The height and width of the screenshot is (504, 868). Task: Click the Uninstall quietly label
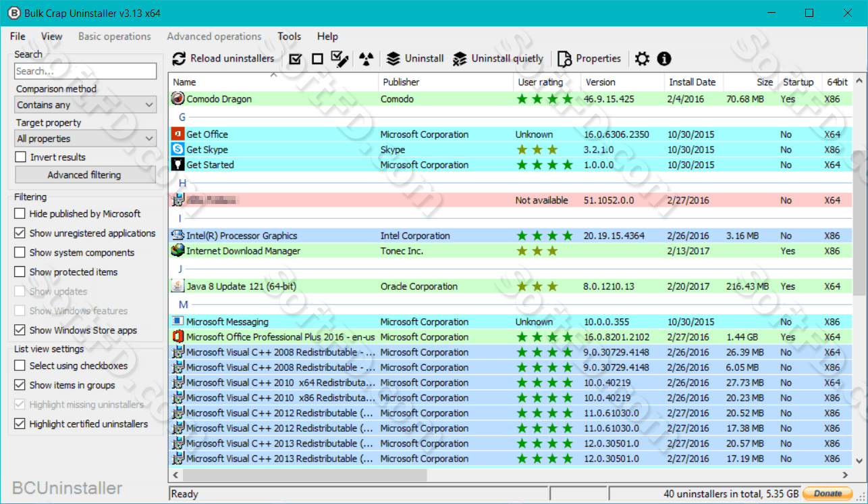(x=508, y=58)
